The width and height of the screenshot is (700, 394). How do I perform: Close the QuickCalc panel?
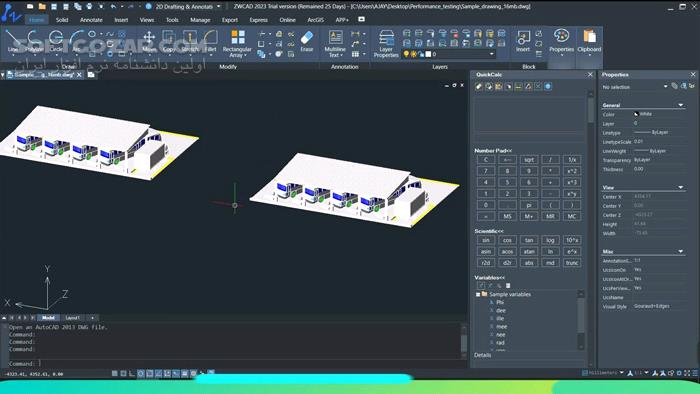pyautogui.click(x=590, y=75)
